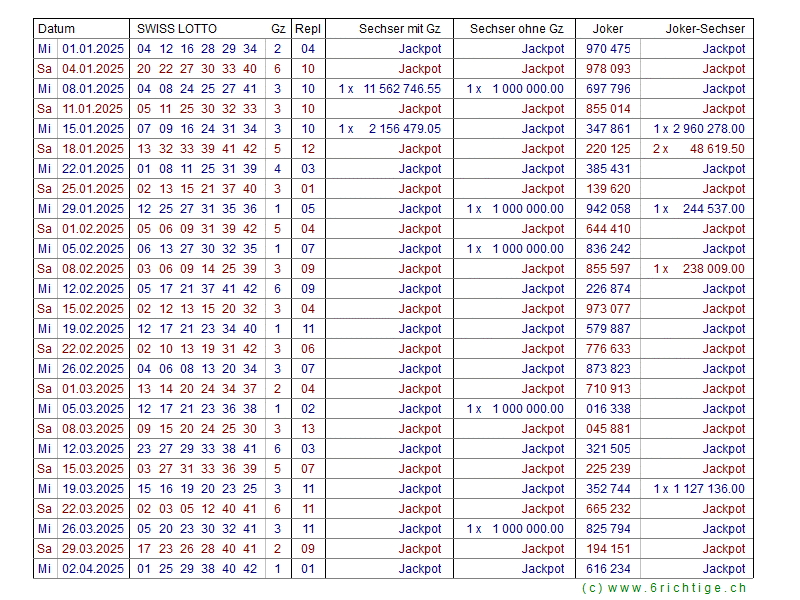Click the Joker-Sechser amount 238 009.00
The width and height of the screenshot is (800, 600).
(x=713, y=269)
